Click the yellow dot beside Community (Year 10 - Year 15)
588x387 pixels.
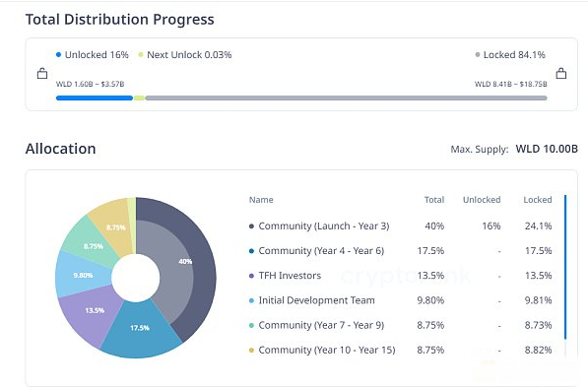point(251,351)
